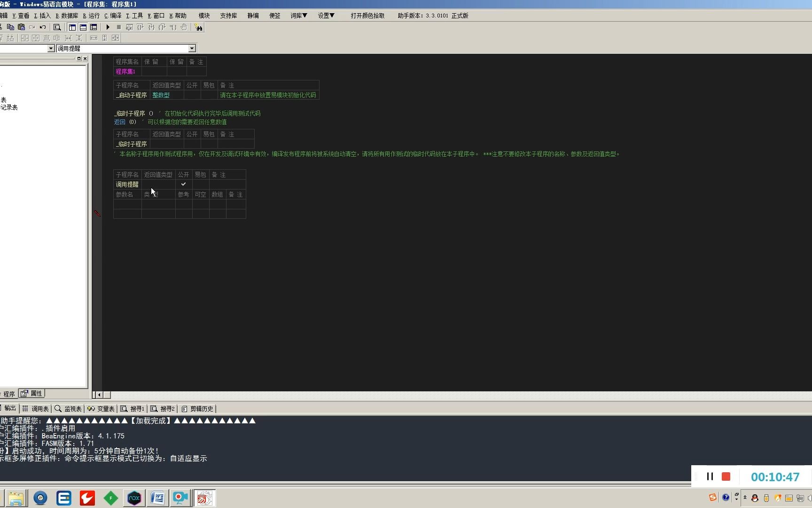Toggle the 公开 checkmark for 调用提醒

point(183,184)
